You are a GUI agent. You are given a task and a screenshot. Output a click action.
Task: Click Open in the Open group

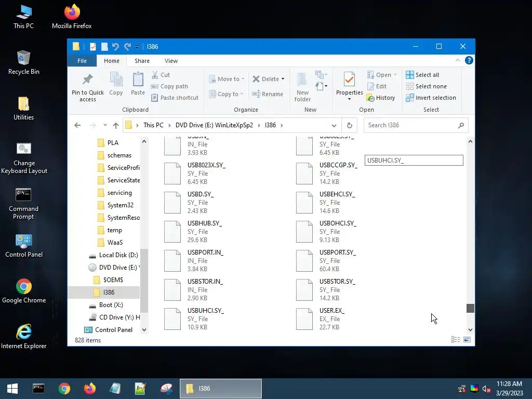[x=382, y=75]
